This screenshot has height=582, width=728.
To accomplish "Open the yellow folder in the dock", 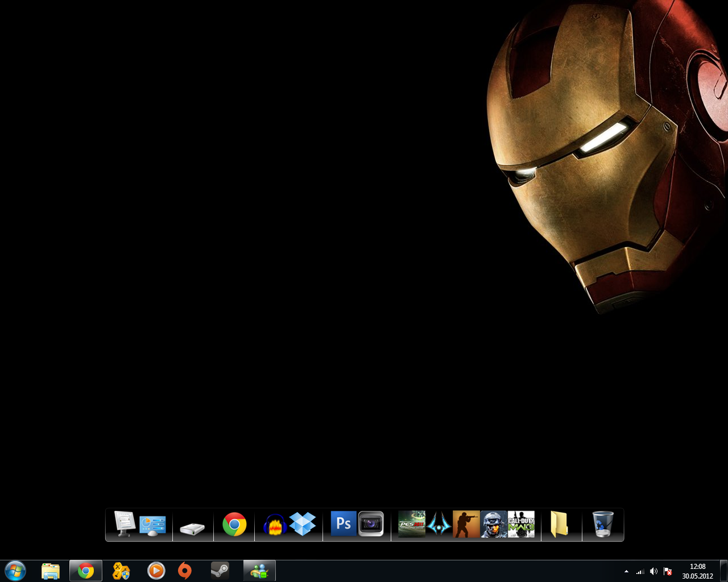I will [x=560, y=524].
